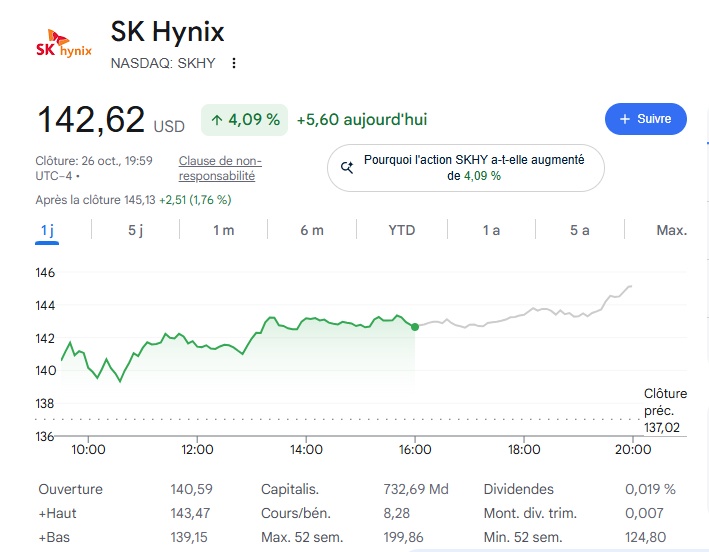Click the 146 price axis label

45,273
